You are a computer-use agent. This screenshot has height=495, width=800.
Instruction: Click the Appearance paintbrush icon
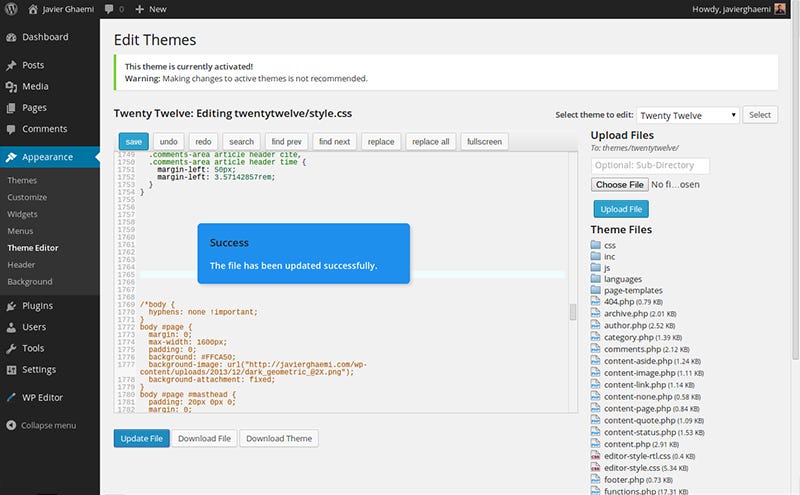click(x=11, y=157)
